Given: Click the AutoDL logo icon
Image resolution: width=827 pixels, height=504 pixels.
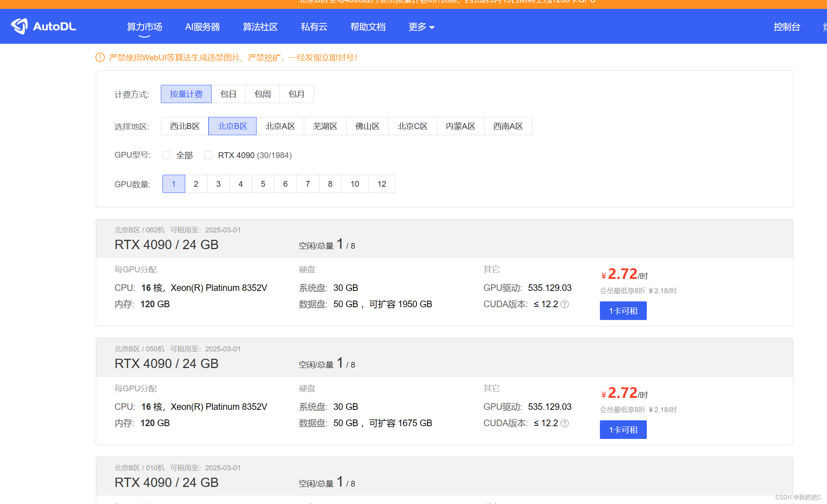Looking at the screenshot, I should (x=19, y=26).
